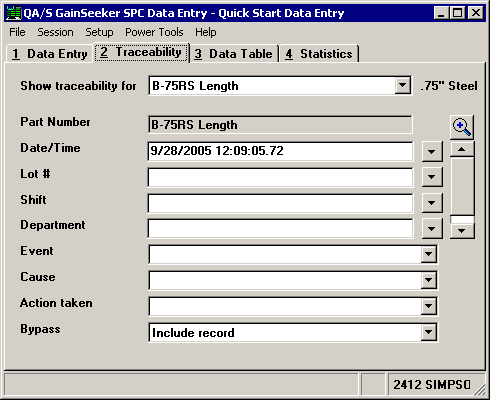Expand the Show traceability for dropdown
The height and width of the screenshot is (400, 490).
tap(402, 86)
